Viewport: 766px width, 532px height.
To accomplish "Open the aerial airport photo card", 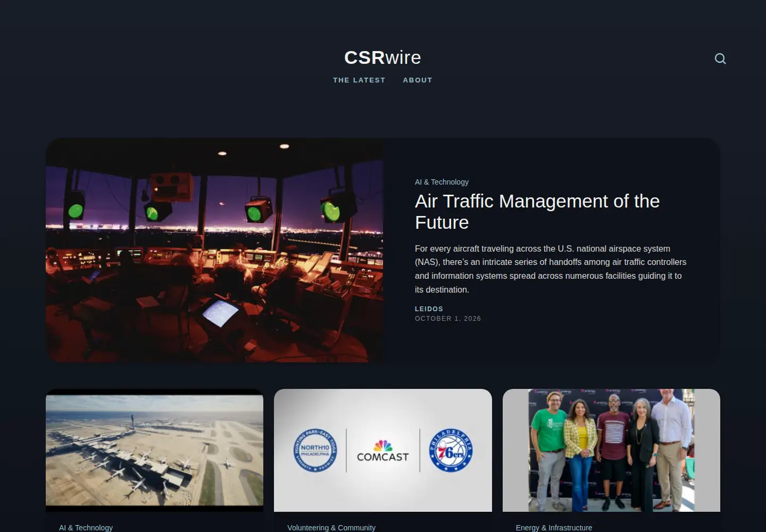I will pos(154,451).
